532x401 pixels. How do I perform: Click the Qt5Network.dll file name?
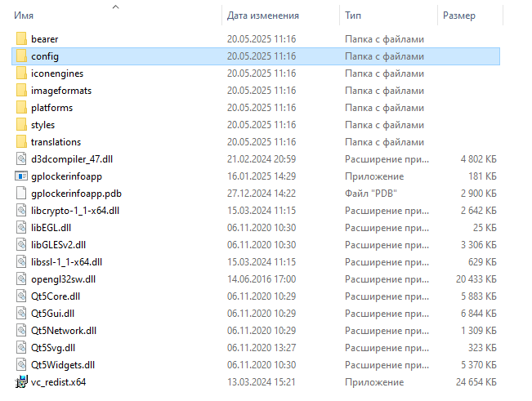pos(64,331)
